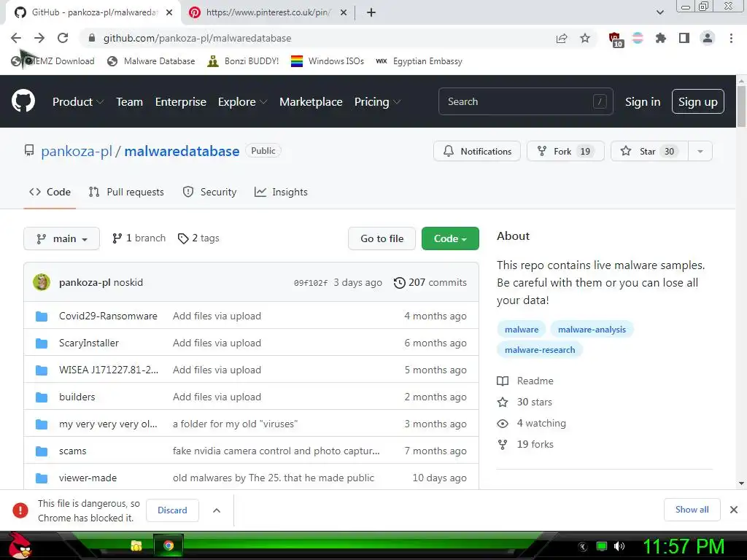Viewport: 747px width, 560px height.
Task: Click Show all downloads
Action: click(692, 510)
